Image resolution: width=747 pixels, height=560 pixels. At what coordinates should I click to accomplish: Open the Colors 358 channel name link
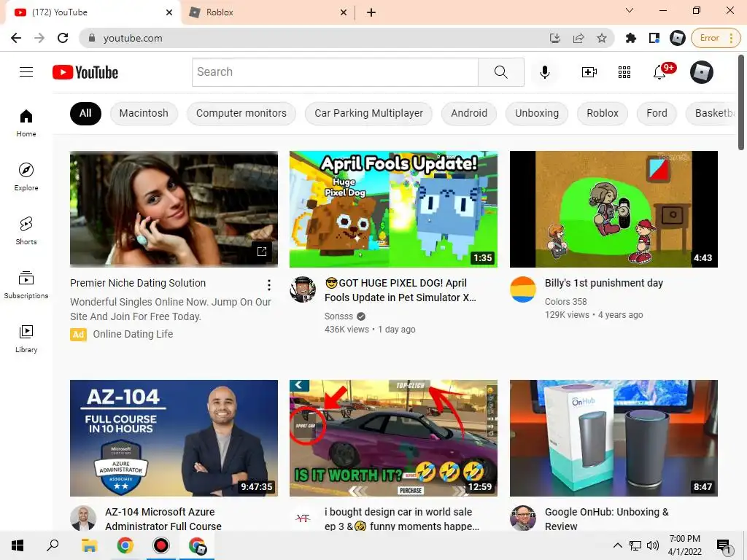pos(565,301)
